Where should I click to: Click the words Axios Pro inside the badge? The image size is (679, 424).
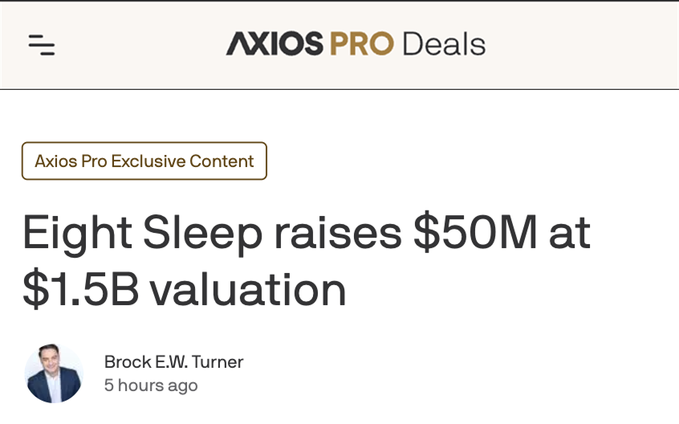point(70,161)
